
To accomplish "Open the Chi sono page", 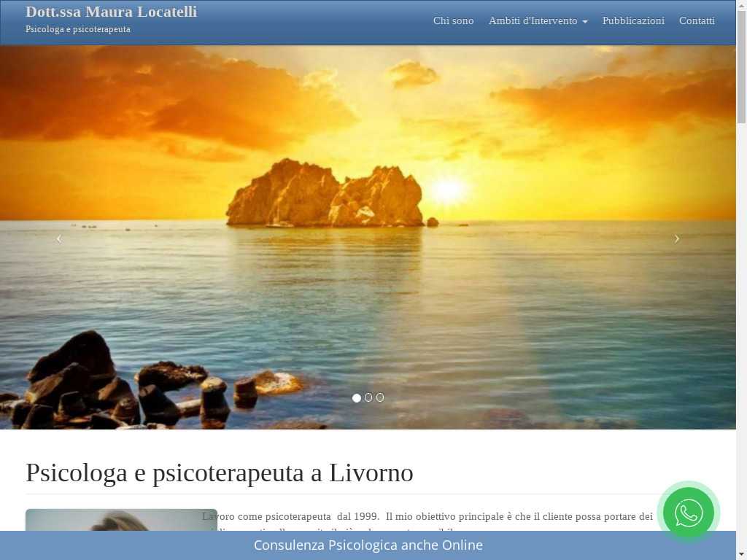I will point(453,21).
